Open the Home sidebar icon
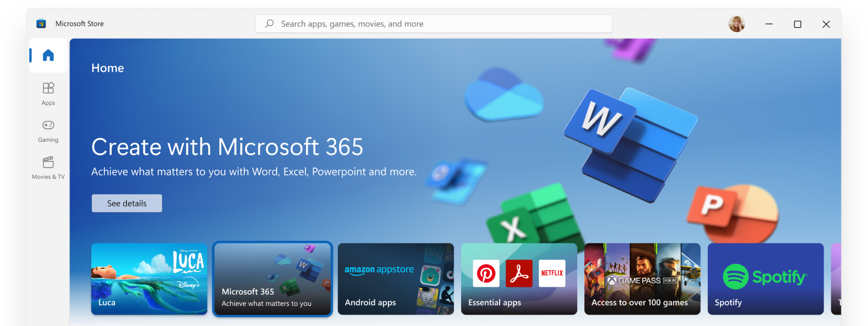The width and height of the screenshot is (868, 326). click(48, 55)
